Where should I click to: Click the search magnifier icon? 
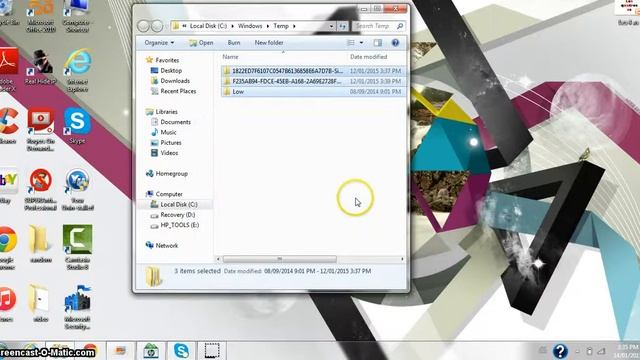click(x=400, y=26)
